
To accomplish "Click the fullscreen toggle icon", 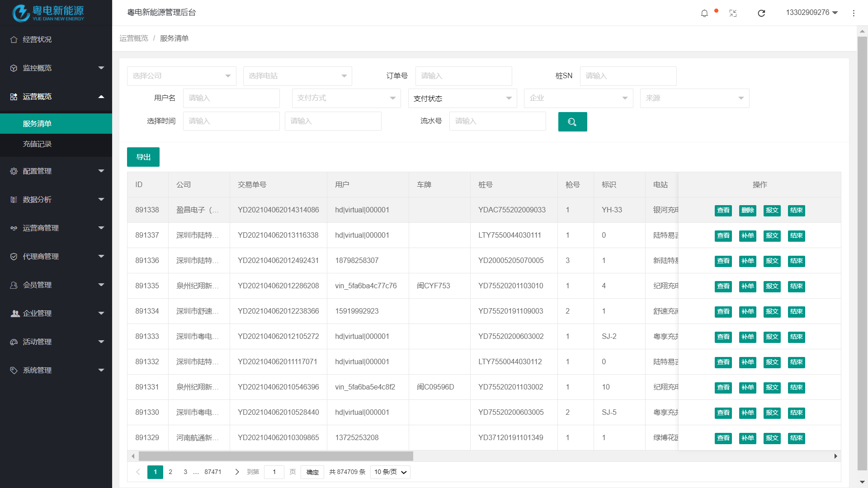I will (x=733, y=13).
